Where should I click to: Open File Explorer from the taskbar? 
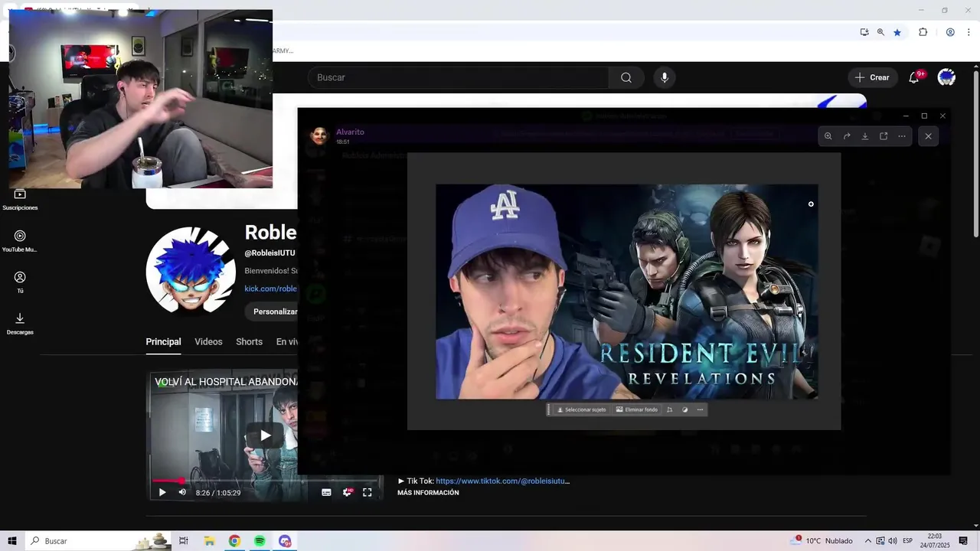[x=209, y=541]
